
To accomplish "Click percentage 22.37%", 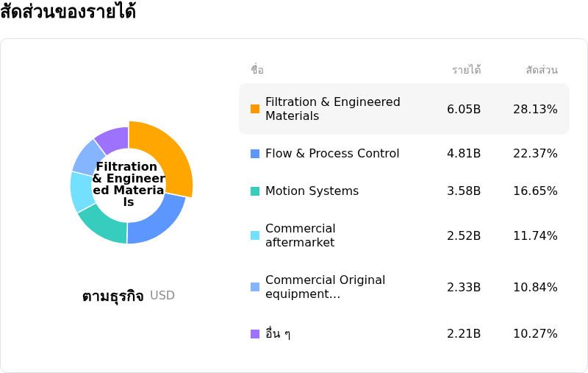I will tap(535, 154).
